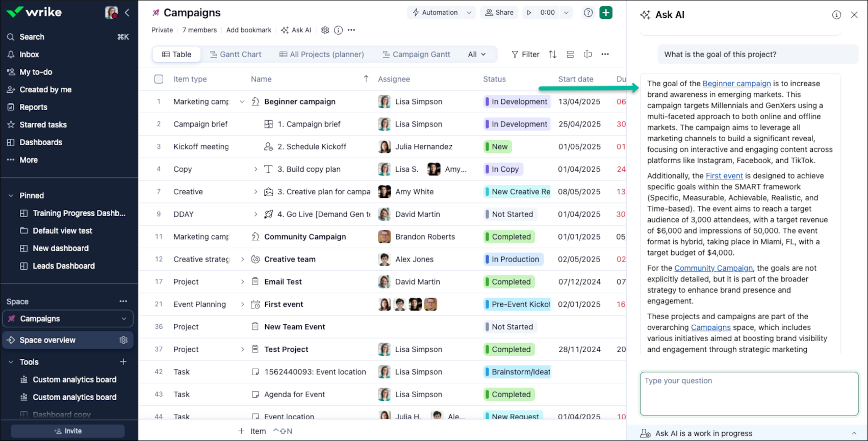Open the Automation dropdown arrow
The height and width of the screenshot is (441, 868).
[x=469, y=13]
